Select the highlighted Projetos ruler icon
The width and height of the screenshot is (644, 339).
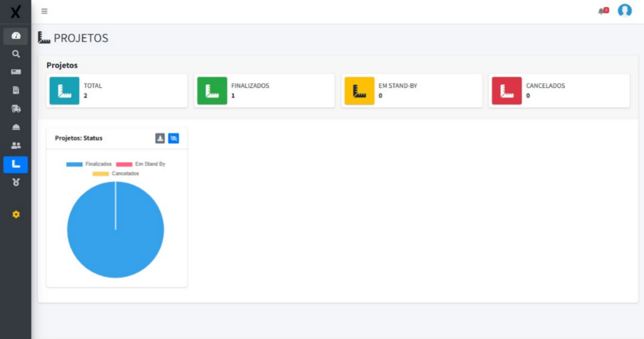(16, 165)
